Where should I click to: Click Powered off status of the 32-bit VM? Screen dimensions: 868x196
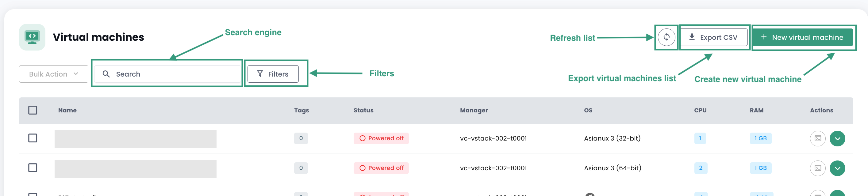[x=381, y=138]
